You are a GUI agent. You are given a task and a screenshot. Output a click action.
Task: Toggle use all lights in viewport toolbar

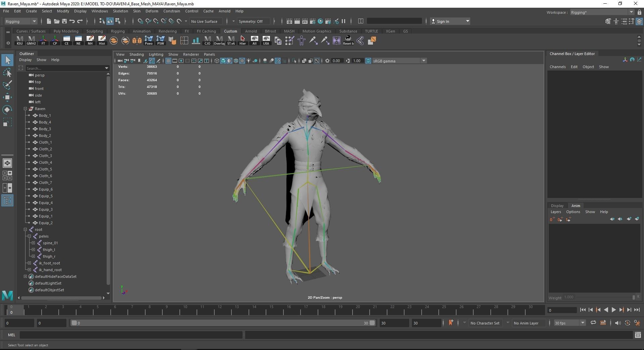[249, 61]
